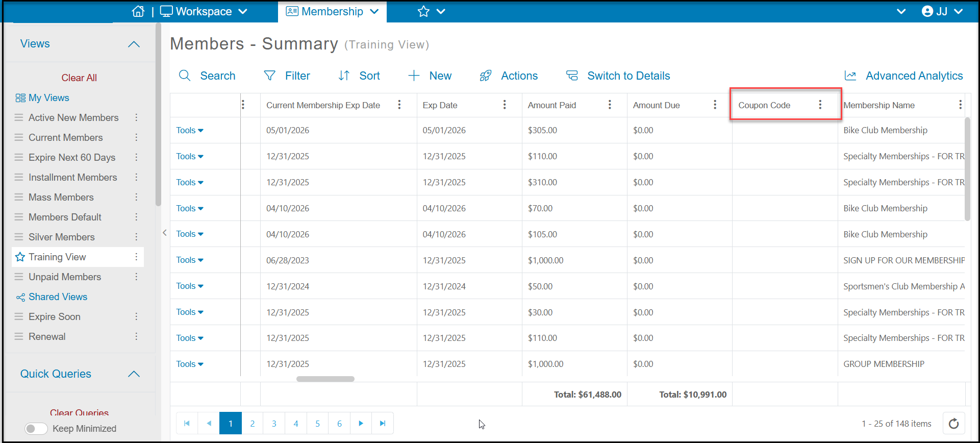Open Tools dropdown for the $30.00 row
This screenshot has height=443, width=980.
190,312
